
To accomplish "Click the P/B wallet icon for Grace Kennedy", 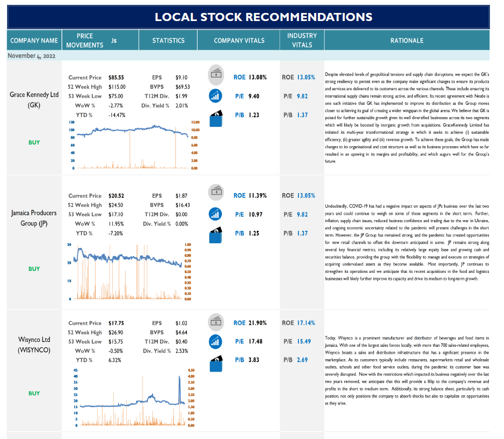I will pos(216,119).
